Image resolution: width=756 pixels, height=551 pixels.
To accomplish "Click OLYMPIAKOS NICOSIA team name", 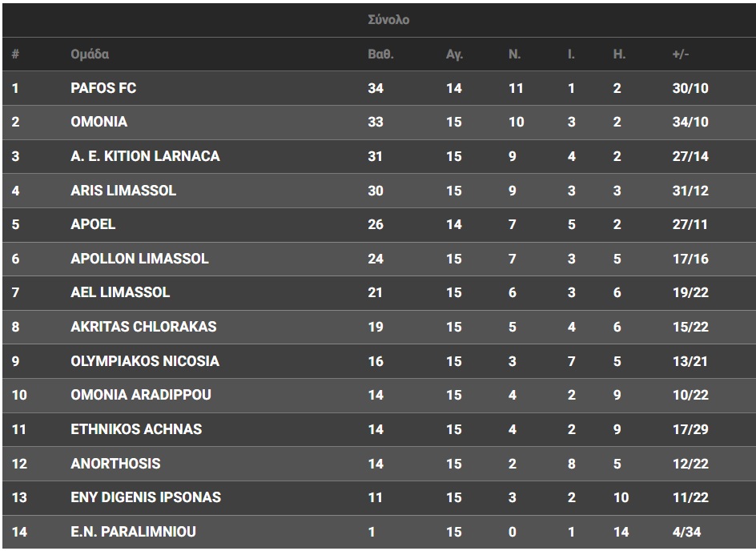I will [145, 361].
